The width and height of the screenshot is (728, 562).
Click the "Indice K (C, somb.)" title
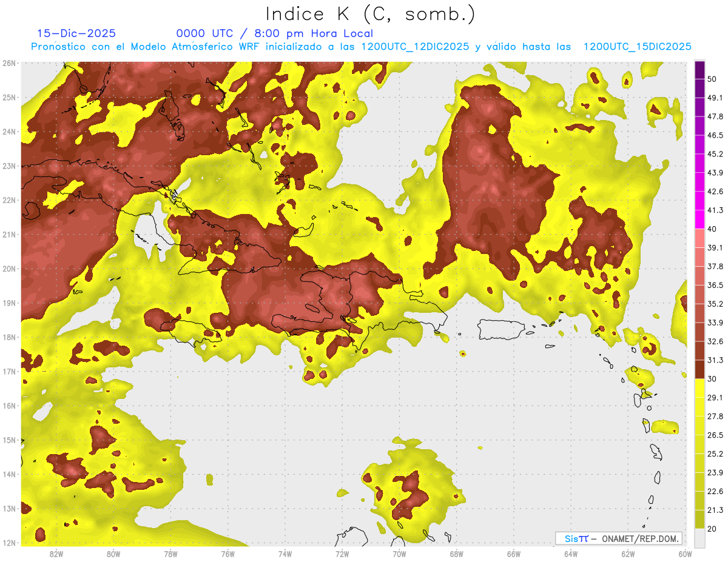click(x=371, y=13)
